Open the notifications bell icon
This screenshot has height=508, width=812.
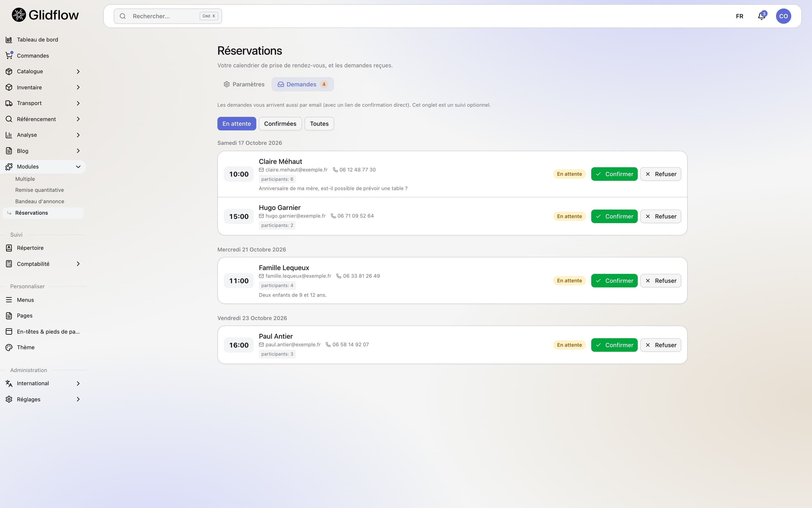click(761, 16)
